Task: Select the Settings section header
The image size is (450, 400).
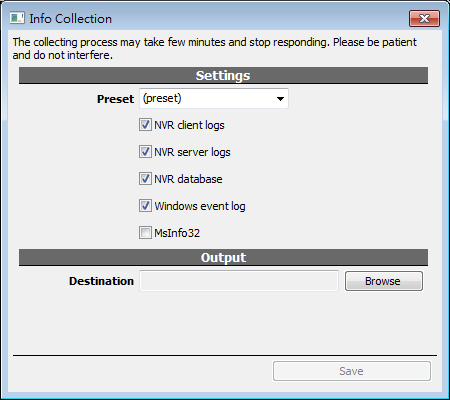Action: pos(223,75)
